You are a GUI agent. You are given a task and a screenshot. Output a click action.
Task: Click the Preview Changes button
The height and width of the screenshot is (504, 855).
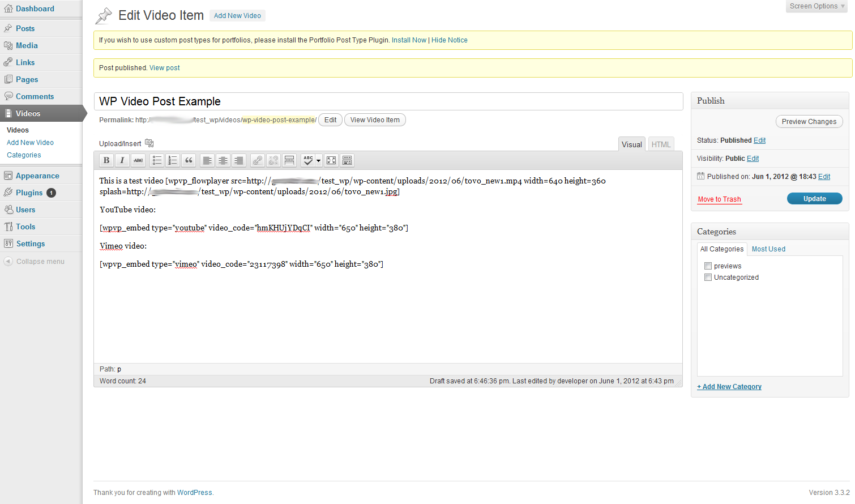tap(809, 122)
